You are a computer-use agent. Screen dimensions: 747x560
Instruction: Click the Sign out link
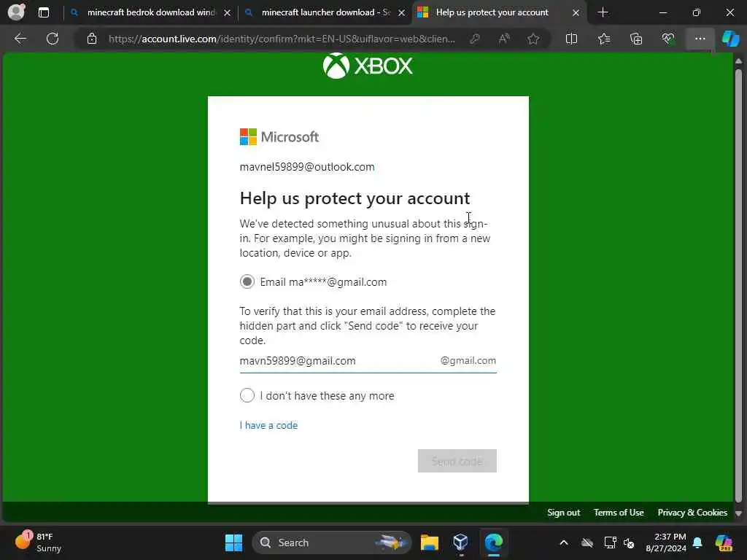click(564, 513)
